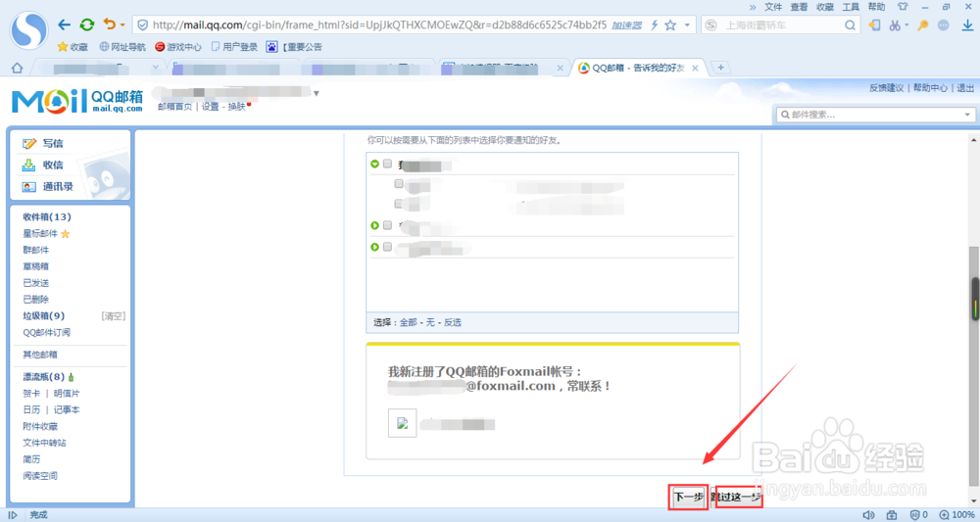Click the golden key password icon
Viewport: 980px width, 522px height.
923,25
